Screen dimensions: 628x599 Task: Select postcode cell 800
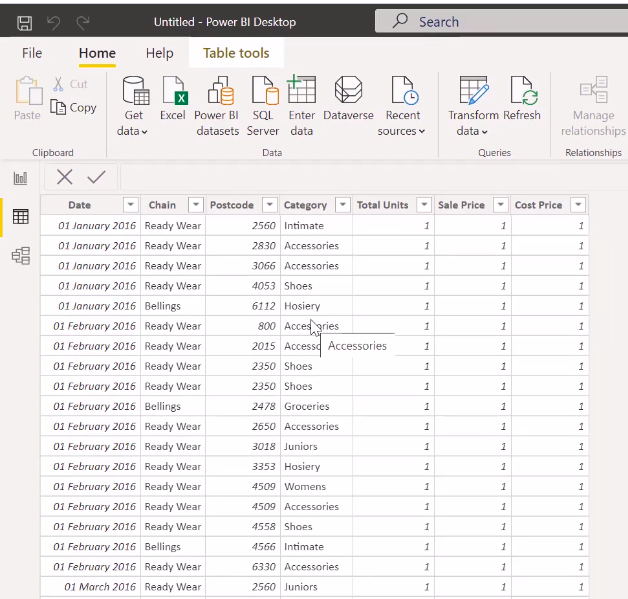click(x=243, y=326)
